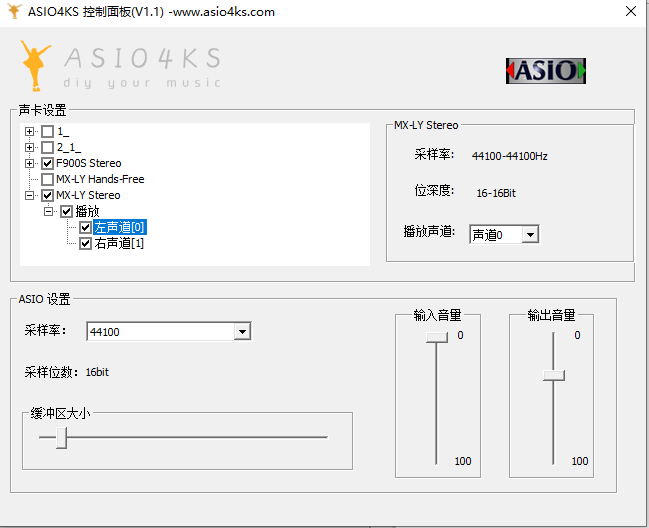The image size is (649, 528).
Task: Uncheck the 播放 playback checkbox
Action: pos(67,211)
